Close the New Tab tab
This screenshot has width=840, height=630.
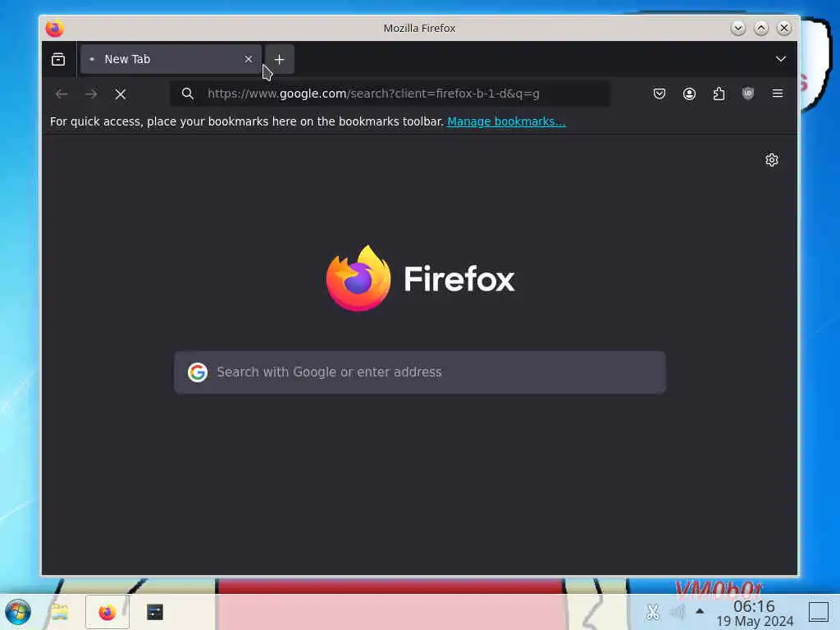tap(248, 59)
